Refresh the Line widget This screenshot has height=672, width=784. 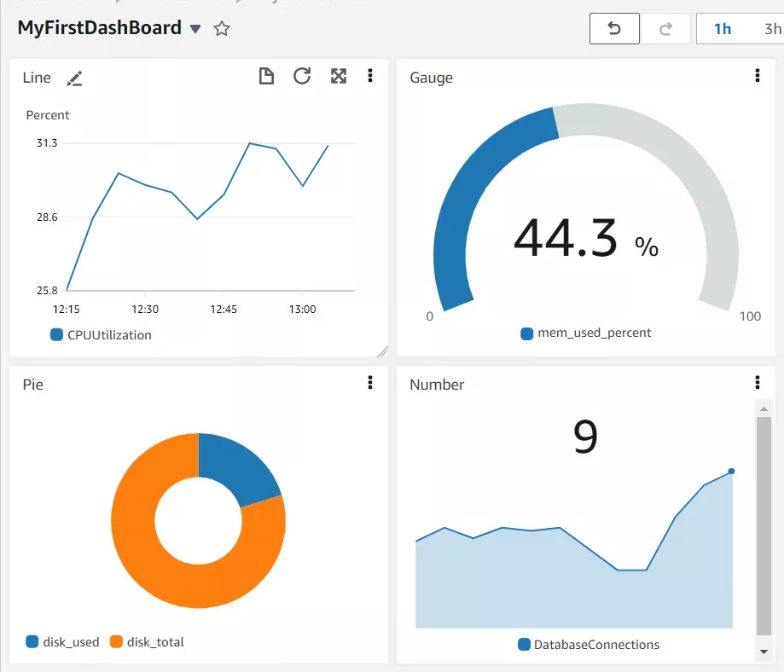click(302, 77)
